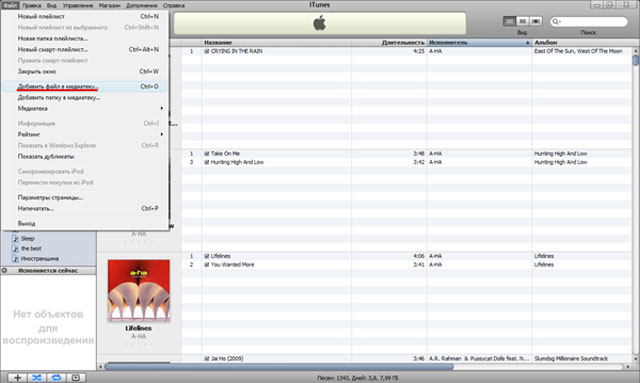Uncheck the Lifelines track checkbox
Viewport: 640px width, 383px height.
(x=207, y=256)
